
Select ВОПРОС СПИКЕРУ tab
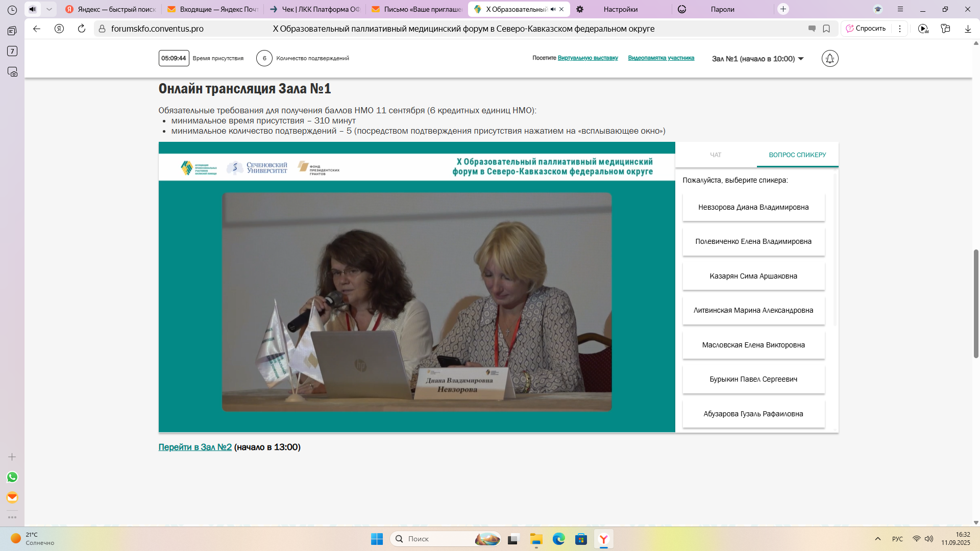coord(797,155)
